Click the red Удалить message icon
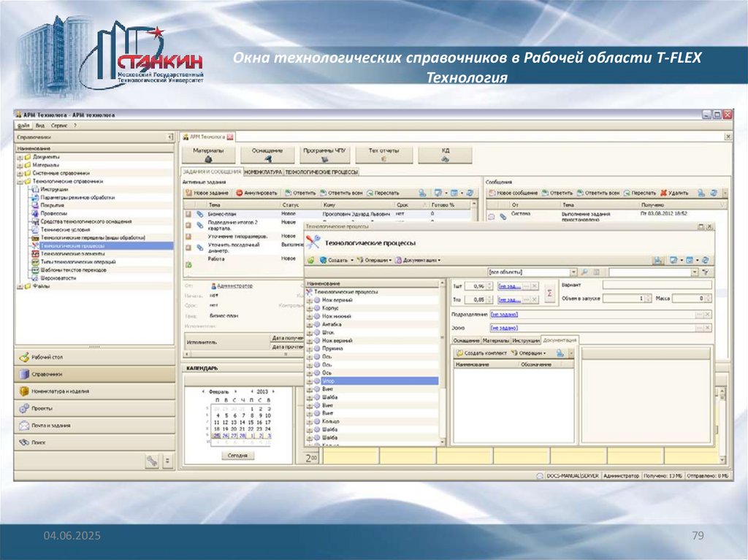 (x=664, y=193)
